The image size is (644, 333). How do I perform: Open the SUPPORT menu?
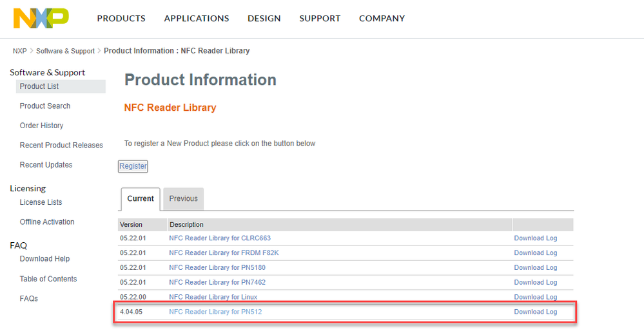pyautogui.click(x=320, y=19)
